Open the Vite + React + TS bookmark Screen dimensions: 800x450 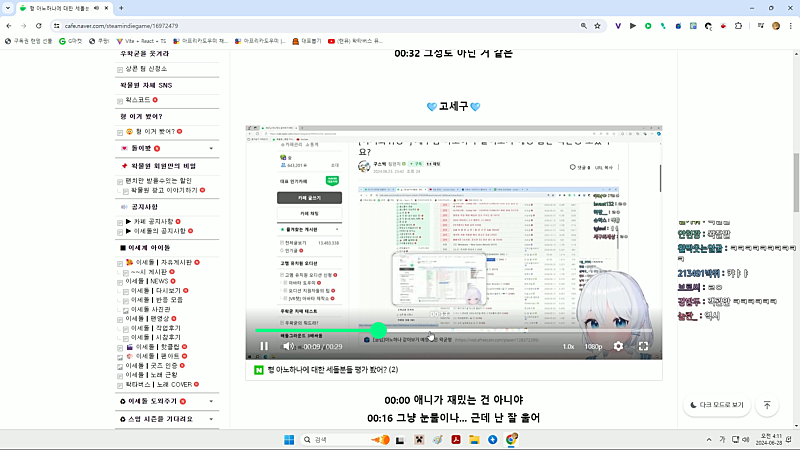click(141, 41)
